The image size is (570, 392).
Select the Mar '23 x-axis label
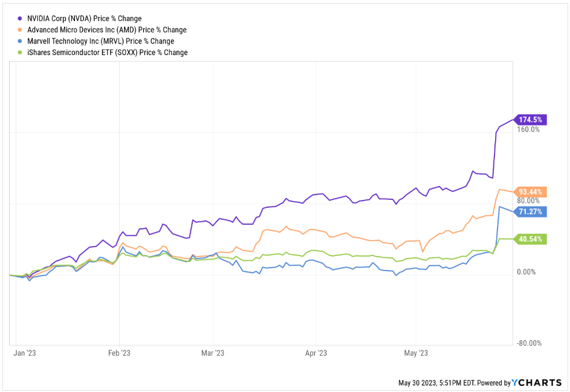click(x=213, y=353)
